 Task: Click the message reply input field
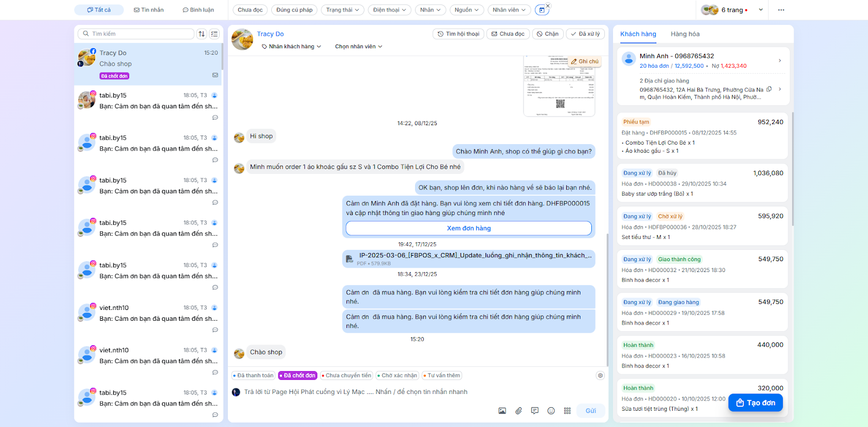pyautogui.click(x=418, y=392)
